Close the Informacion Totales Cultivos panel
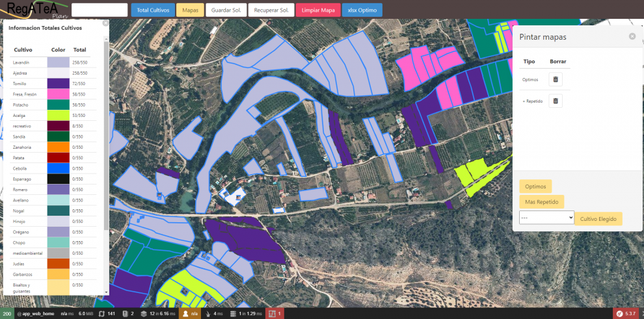Image resolution: width=644 pixels, height=319 pixels. [105, 23]
